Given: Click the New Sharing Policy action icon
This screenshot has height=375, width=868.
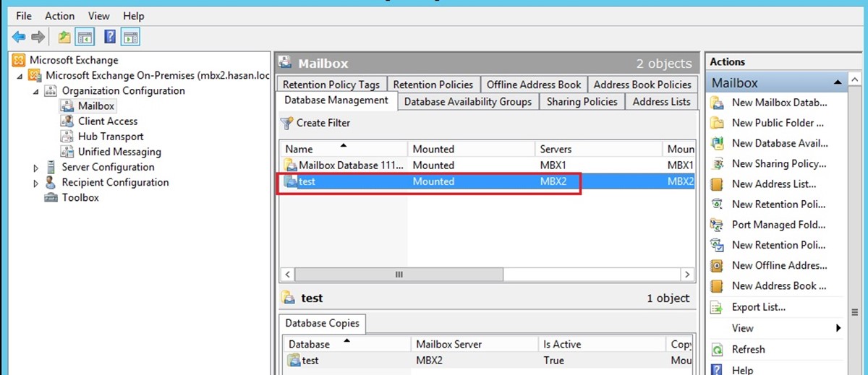Looking at the screenshot, I should [x=718, y=163].
